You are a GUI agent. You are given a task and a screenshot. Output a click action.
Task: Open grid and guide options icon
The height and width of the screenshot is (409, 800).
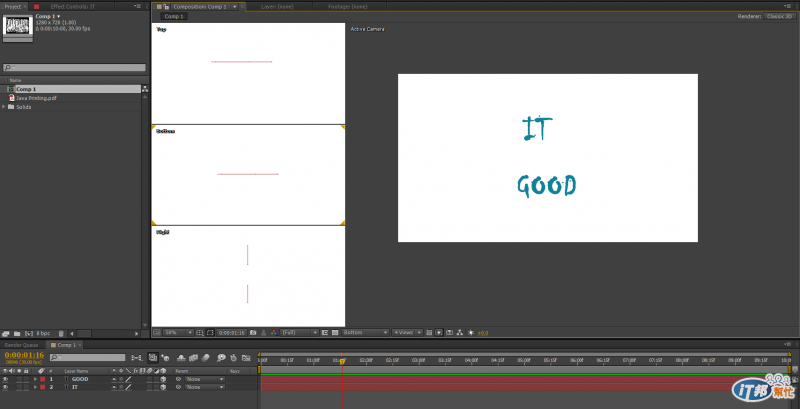point(199,333)
